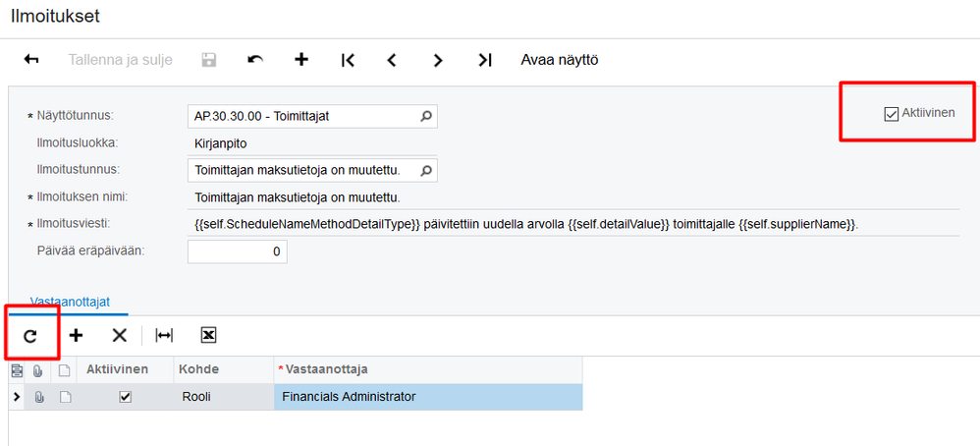Click the Kirjanpito category value
The height and width of the screenshot is (446, 980).
(x=221, y=143)
